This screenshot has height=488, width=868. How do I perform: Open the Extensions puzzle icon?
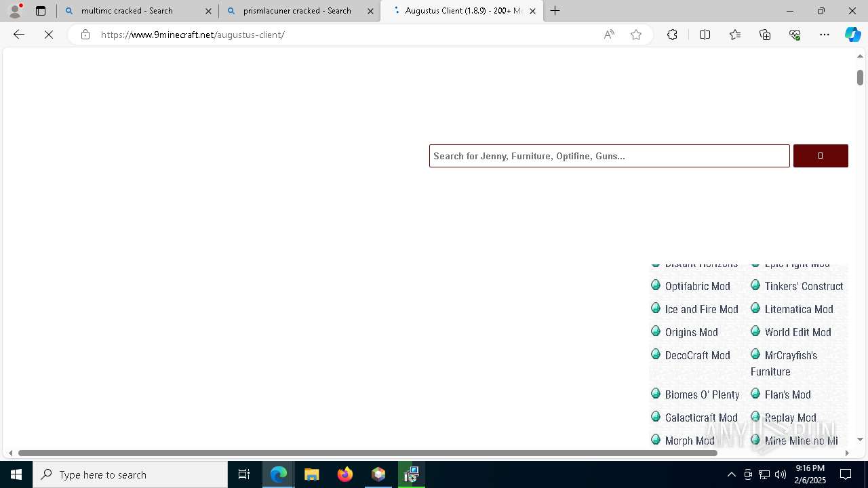coord(672,35)
